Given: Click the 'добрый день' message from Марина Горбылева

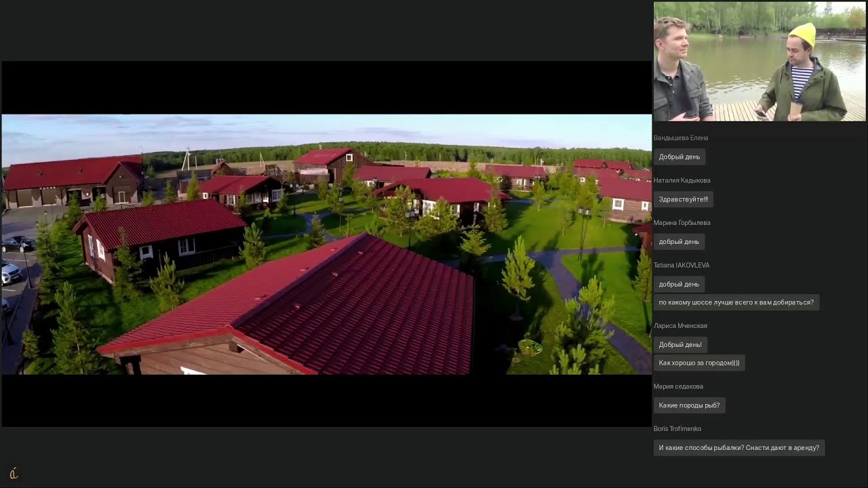Looking at the screenshot, I should click(679, 242).
